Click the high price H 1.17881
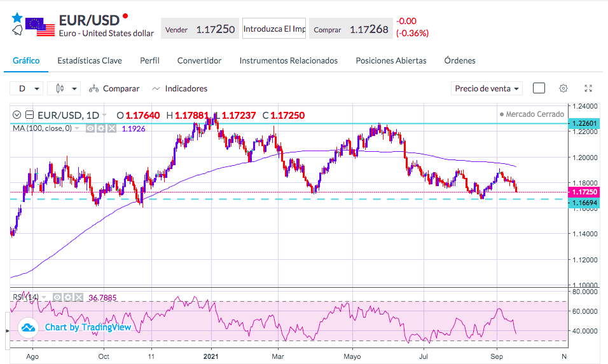The height and width of the screenshot is (364, 608). 187,115
